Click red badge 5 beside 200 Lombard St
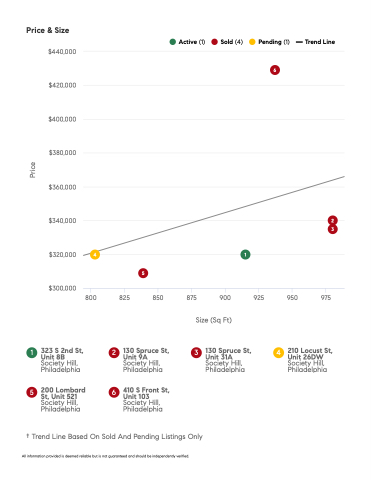This screenshot has width=371, height=480. pyautogui.click(x=32, y=392)
